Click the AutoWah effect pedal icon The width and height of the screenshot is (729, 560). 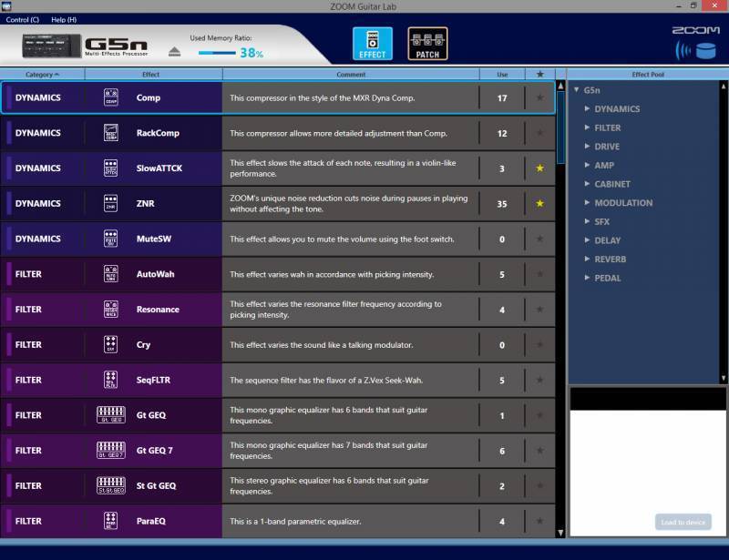tap(110, 274)
